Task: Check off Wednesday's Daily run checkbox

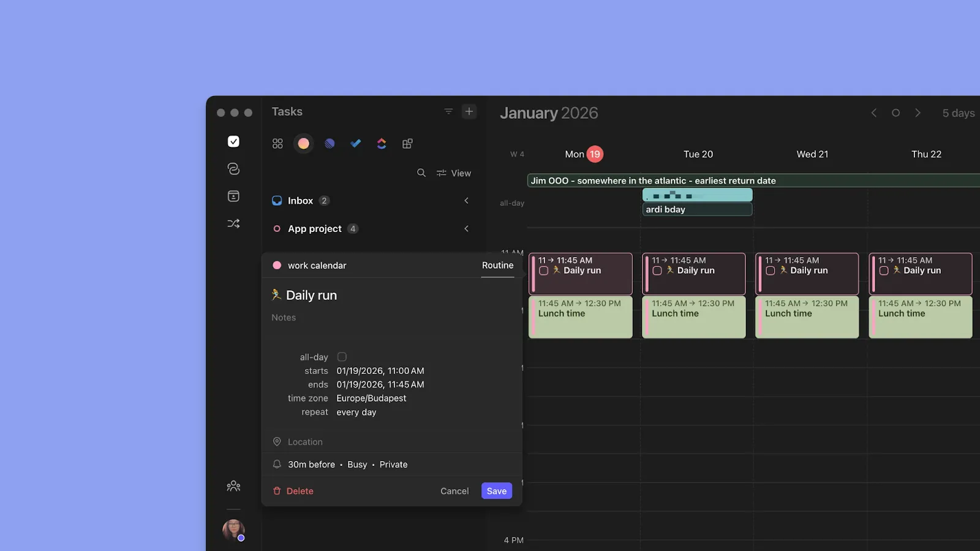Action: coord(771,271)
